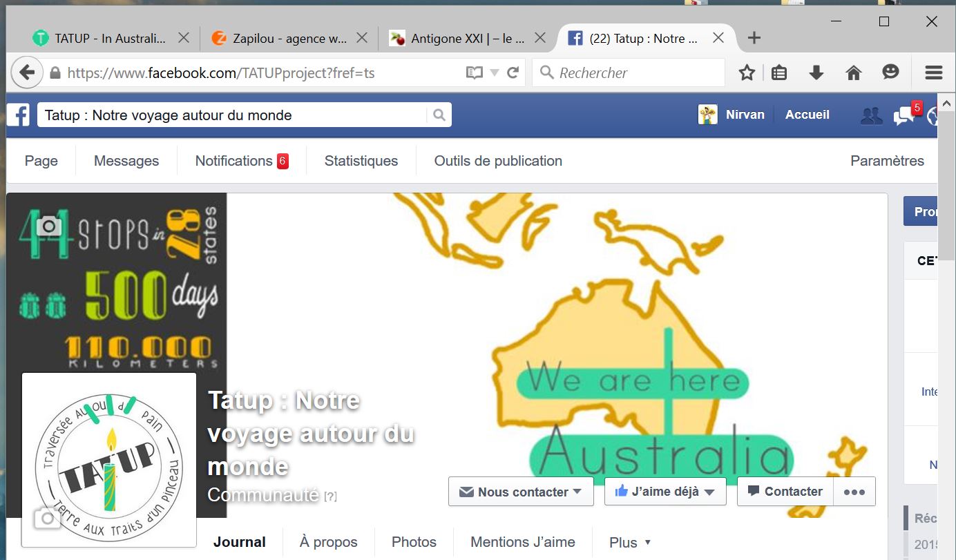The width and height of the screenshot is (956, 560).
Task: Click the Contacter message button
Action: pyautogui.click(x=785, y=491)
